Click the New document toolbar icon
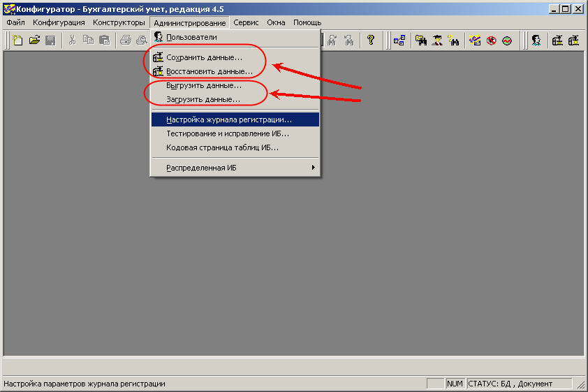The image size is (588, 392). [17, 40]
